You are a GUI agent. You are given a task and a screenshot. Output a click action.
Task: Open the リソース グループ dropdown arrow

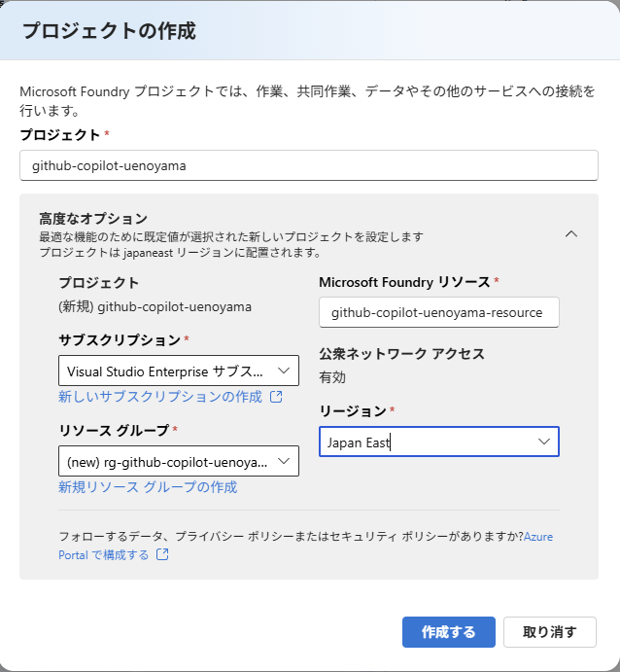tap(284, 461)
